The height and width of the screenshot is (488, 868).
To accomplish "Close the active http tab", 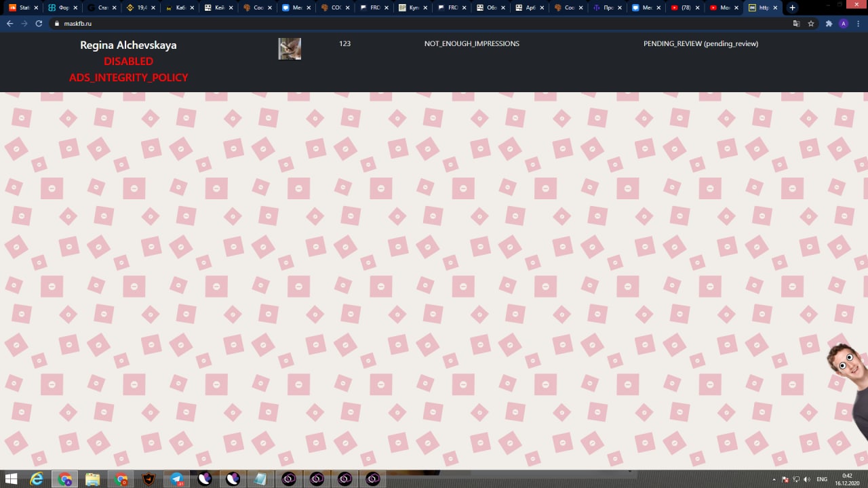I will click(776, 7).
